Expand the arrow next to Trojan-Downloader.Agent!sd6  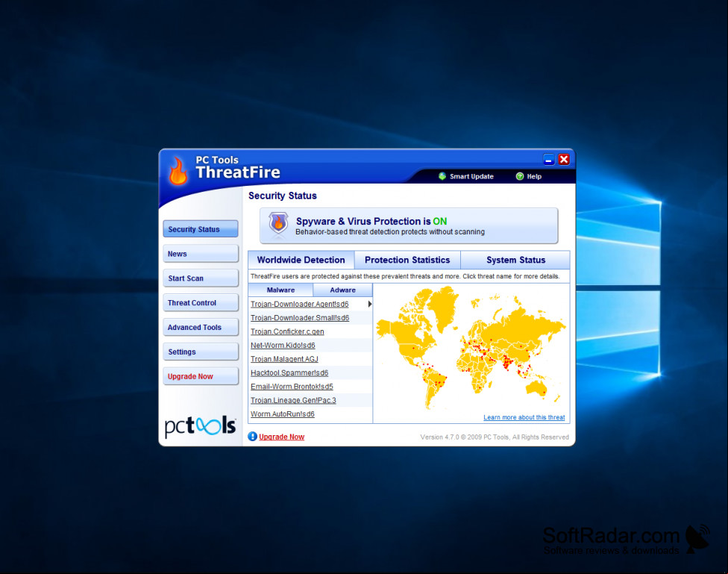point(369,304)
